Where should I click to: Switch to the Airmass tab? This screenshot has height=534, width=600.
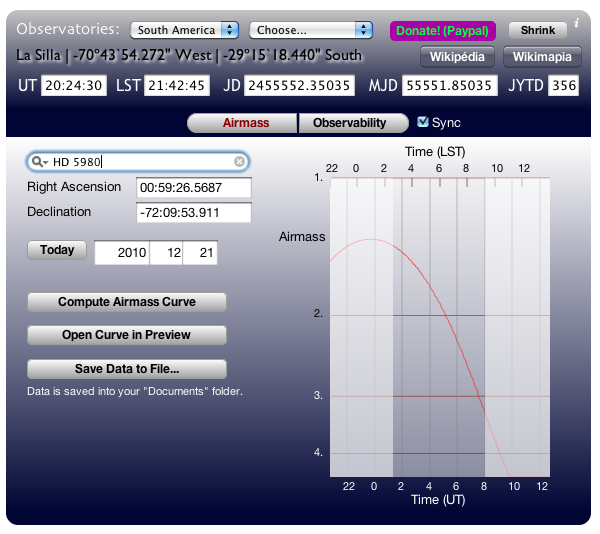point(242,123)
